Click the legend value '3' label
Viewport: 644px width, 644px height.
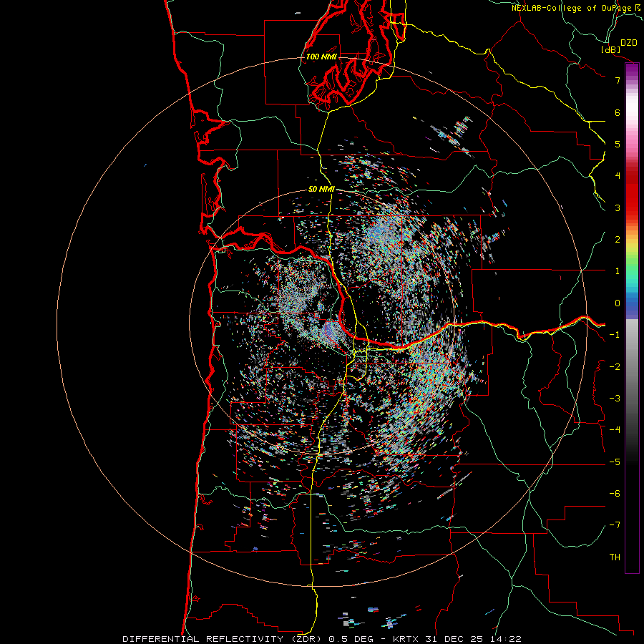[618, 208]
